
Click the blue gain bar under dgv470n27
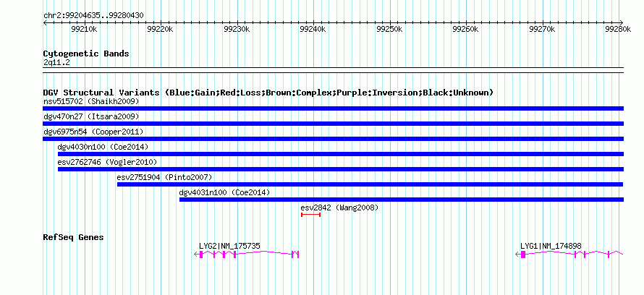pos(333,124)
